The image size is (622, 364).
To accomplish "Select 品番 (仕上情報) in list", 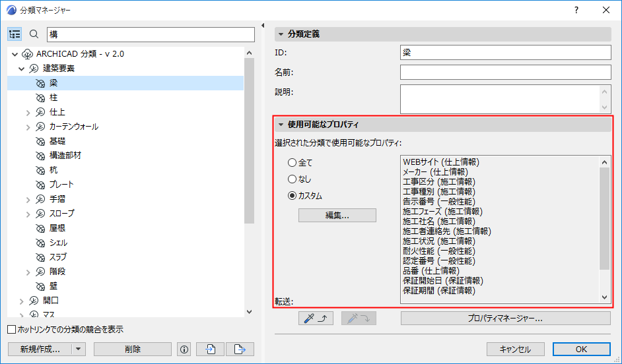I will [431, 271].
